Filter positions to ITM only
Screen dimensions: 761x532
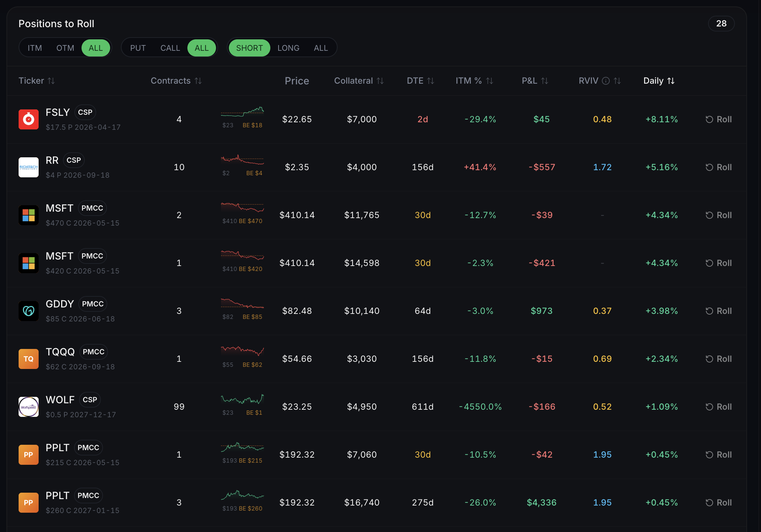pos(35,48)
